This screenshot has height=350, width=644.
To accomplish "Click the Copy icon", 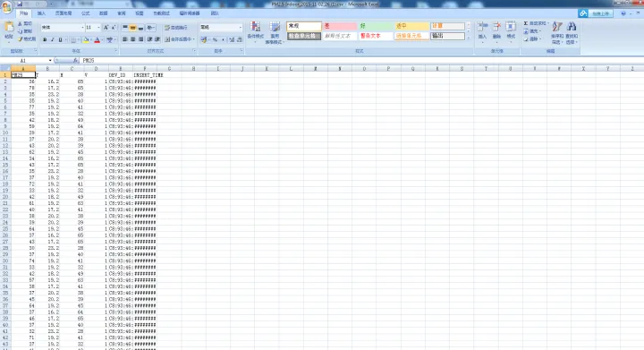I will 20,31.
